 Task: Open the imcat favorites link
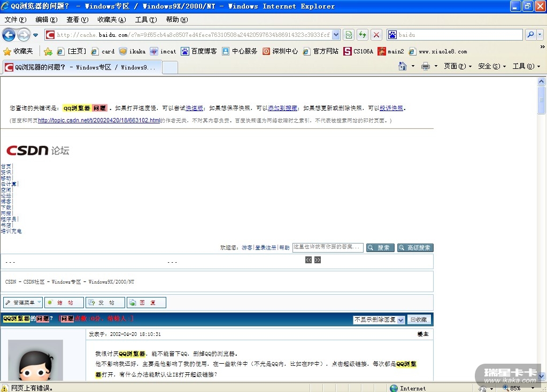pyautogui.click(x=163, y=52)
